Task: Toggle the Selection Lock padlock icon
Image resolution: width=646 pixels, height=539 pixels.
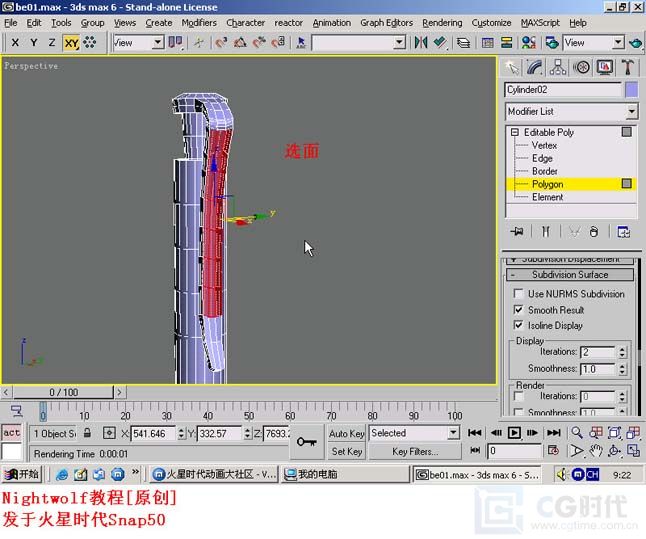Action: point(87,433)
